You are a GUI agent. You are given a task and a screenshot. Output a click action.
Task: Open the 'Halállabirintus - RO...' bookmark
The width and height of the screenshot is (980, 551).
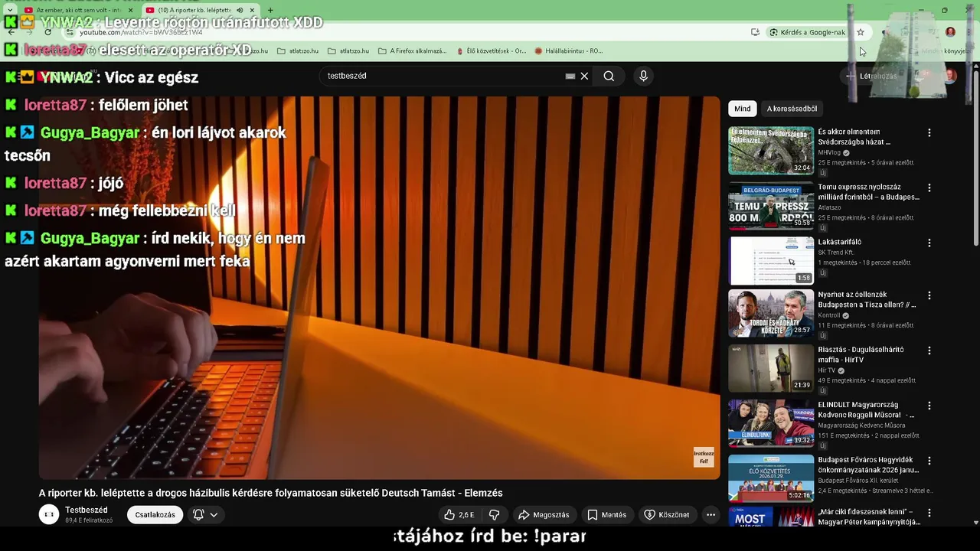569,51
